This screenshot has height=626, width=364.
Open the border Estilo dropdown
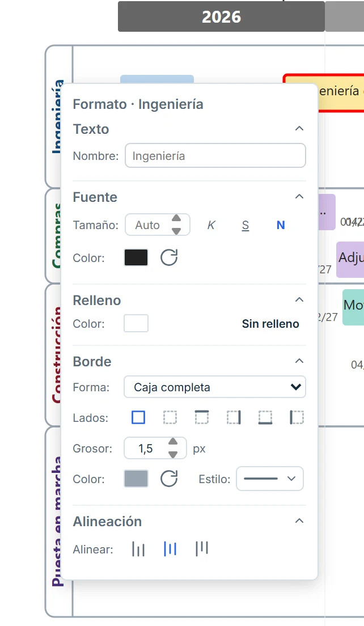pos(270,479)
